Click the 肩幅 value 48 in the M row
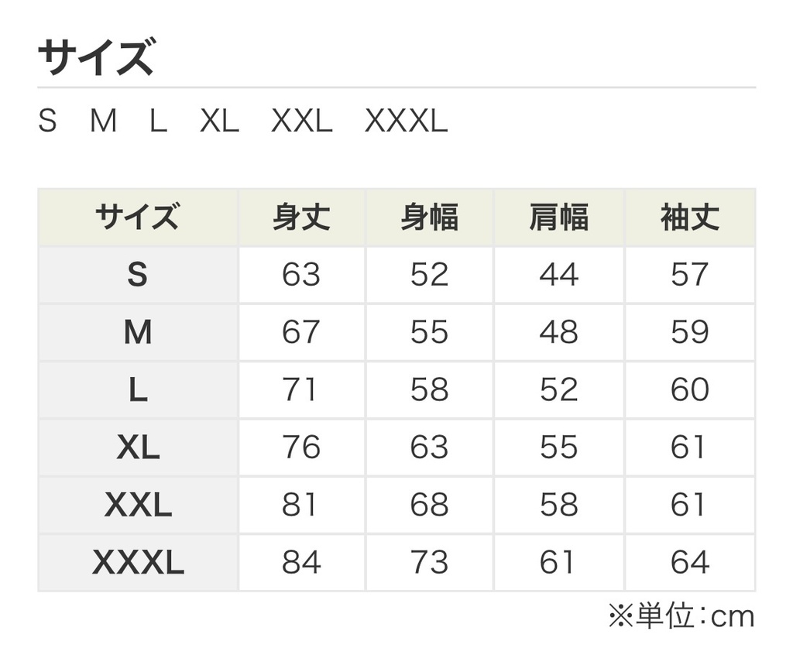 pos(559,332)
